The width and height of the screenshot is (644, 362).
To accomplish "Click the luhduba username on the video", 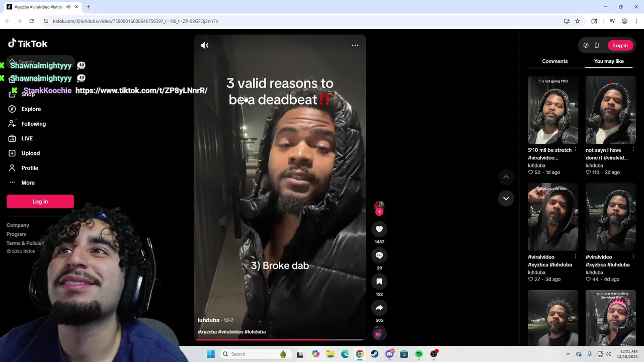I will pyautogui.click(x=208, y=320).
